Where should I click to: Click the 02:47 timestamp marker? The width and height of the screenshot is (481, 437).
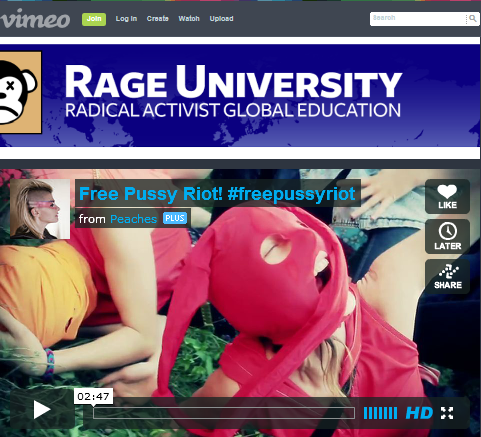click(93, 396)
